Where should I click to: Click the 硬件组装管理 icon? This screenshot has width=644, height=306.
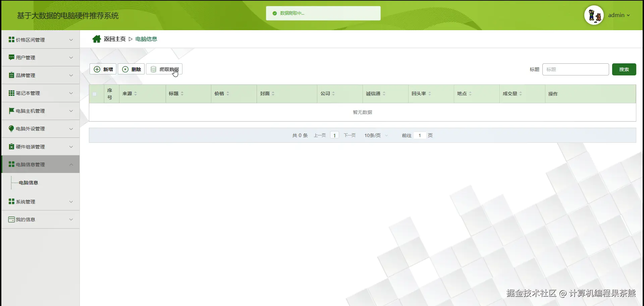[11, 146]
